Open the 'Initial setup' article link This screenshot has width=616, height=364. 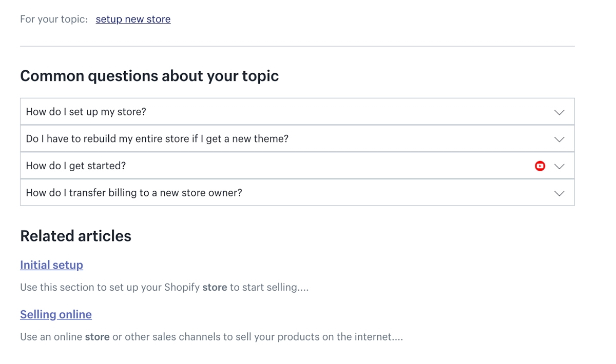(51, 265)
